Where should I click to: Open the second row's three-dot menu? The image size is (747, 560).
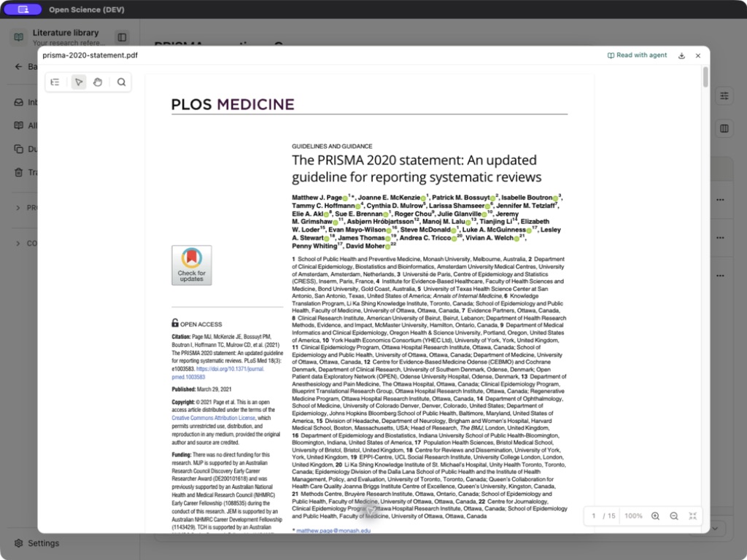point(720,237)
